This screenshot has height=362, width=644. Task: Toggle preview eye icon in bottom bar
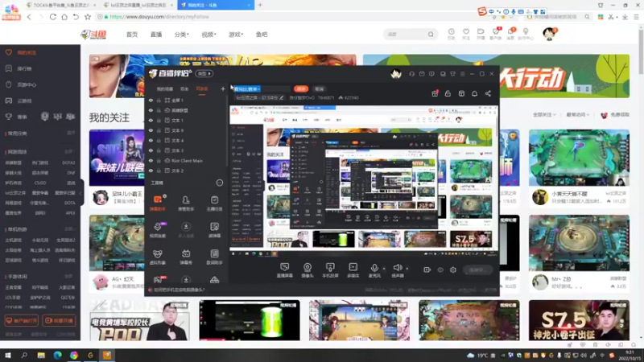(x=440, y=270)
